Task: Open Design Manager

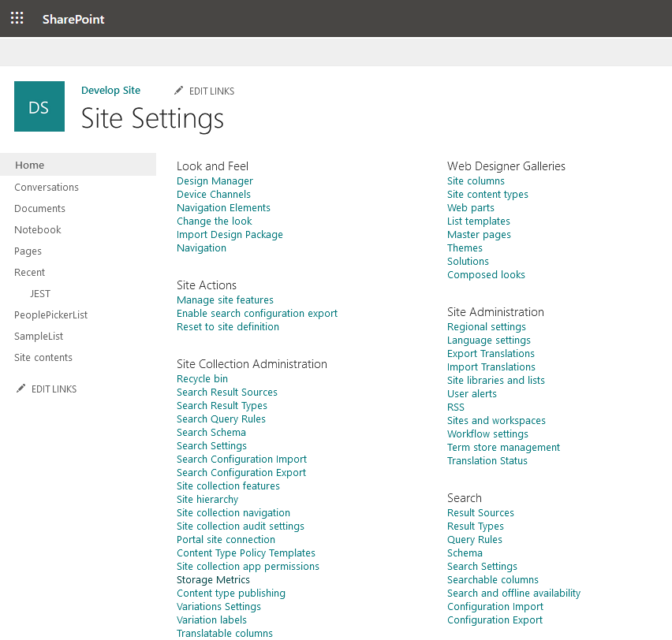Action: tap(215, 181)
